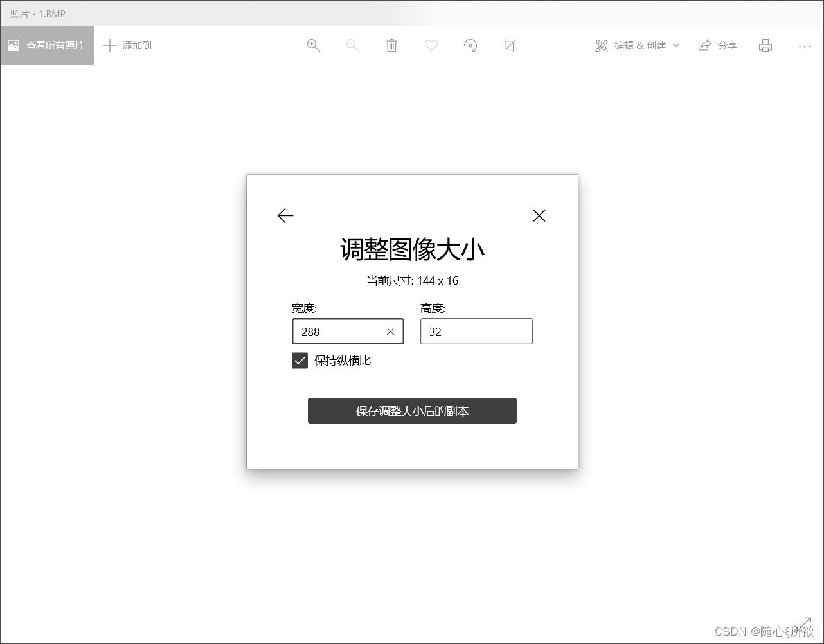Click the 当前尺寸: 144 x 16 text
Screen dimensions: 824x644
tap(412, 281)
